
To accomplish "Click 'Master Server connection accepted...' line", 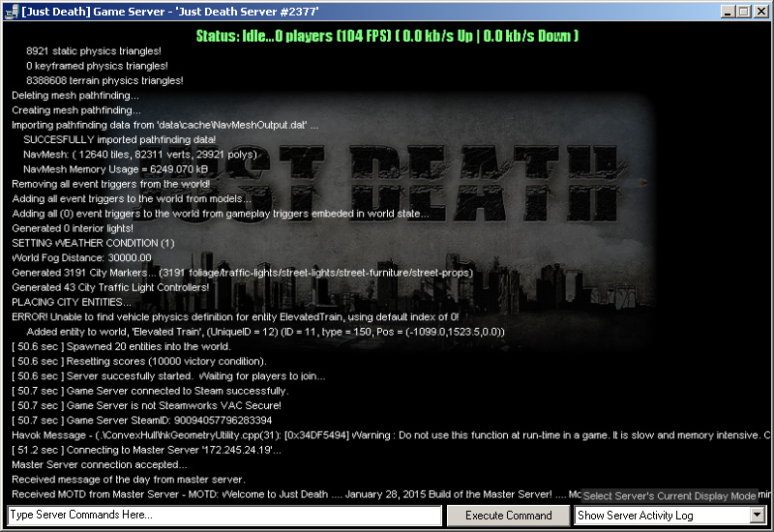I will click(x=100, y=465).
